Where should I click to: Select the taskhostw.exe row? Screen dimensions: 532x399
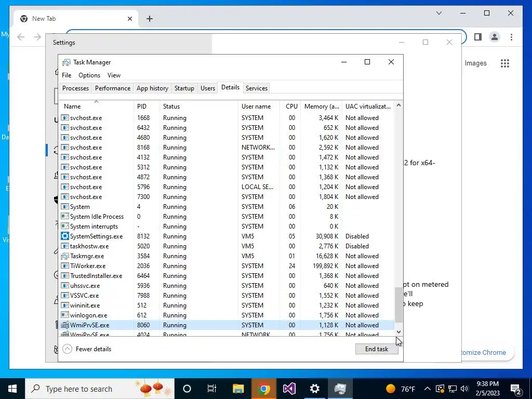point(227,246)
